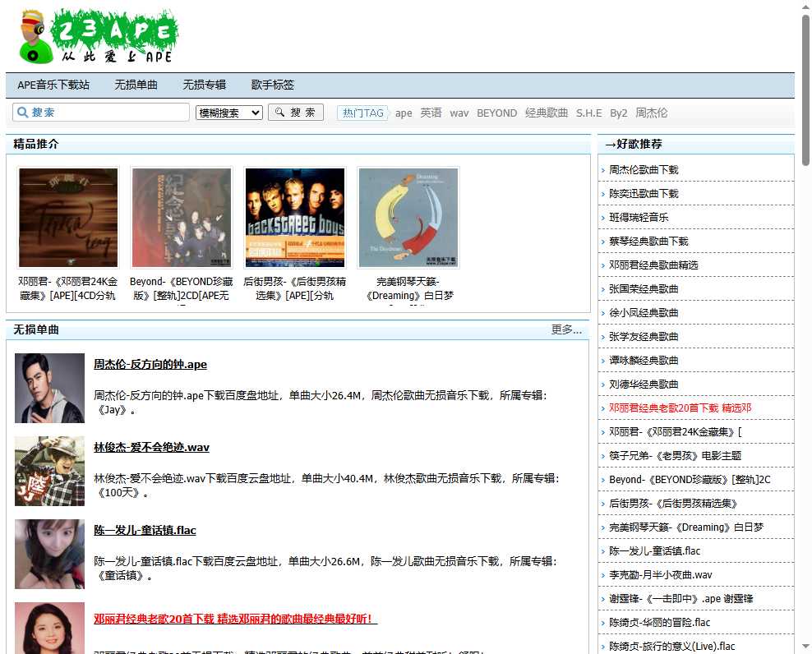Click the BEYOND hot tag
The height and width of the screenshot is (654, 812).
[x=496, y=113]
